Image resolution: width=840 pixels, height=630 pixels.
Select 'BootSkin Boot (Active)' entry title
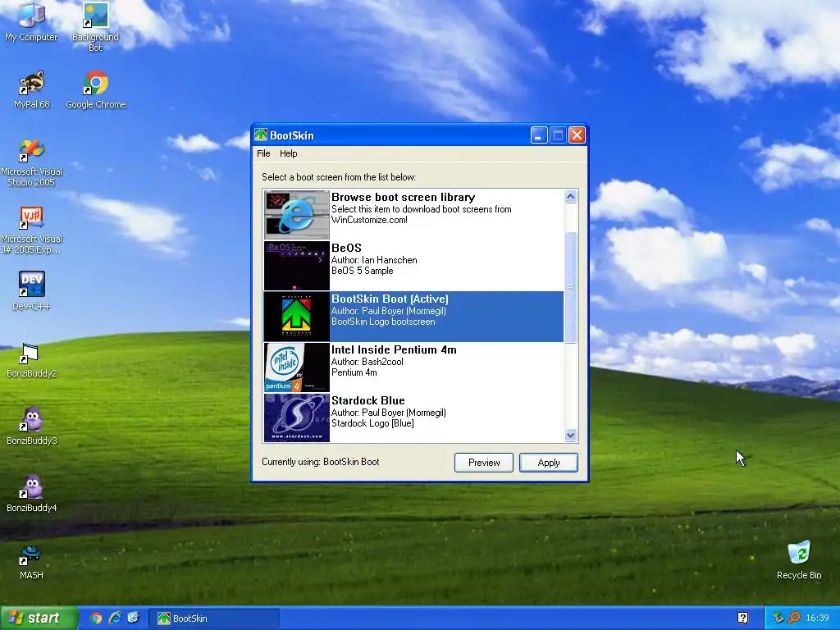[x=390, y=299]
